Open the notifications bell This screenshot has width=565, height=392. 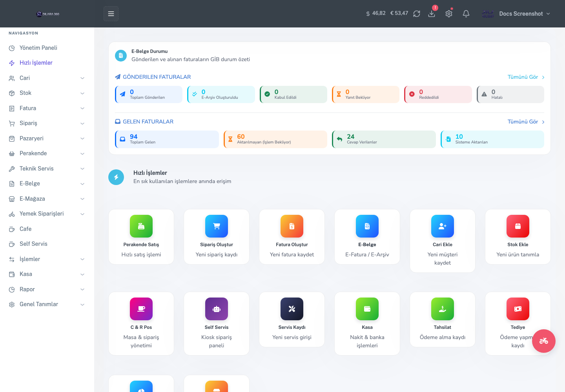pyautogui.click(x=466, y=14)
